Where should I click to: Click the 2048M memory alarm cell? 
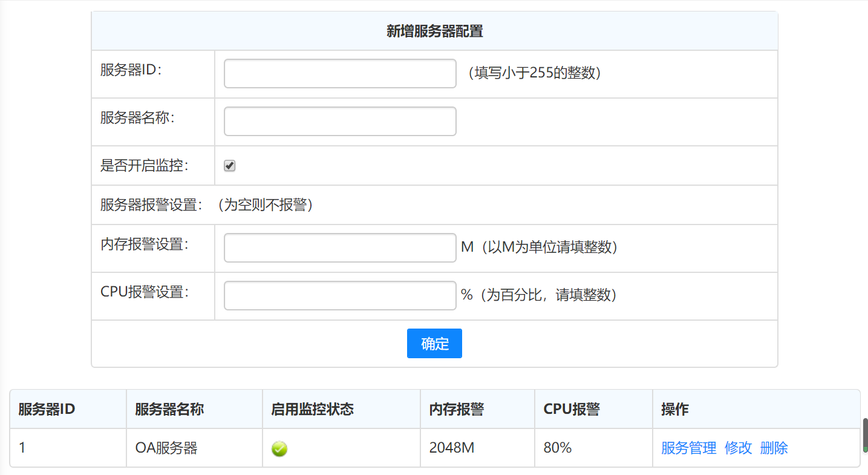452,448
